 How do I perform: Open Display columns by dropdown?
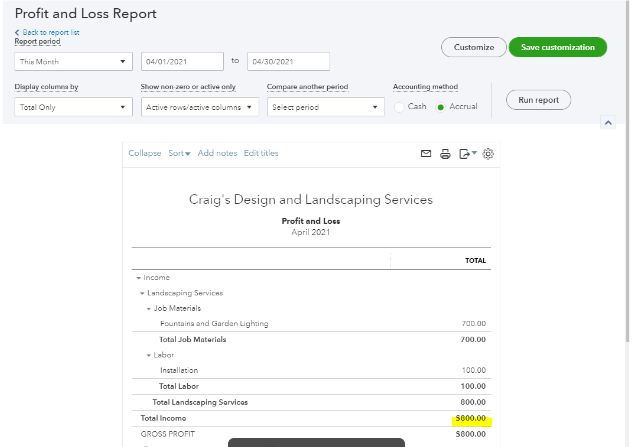tap(73, 107)
